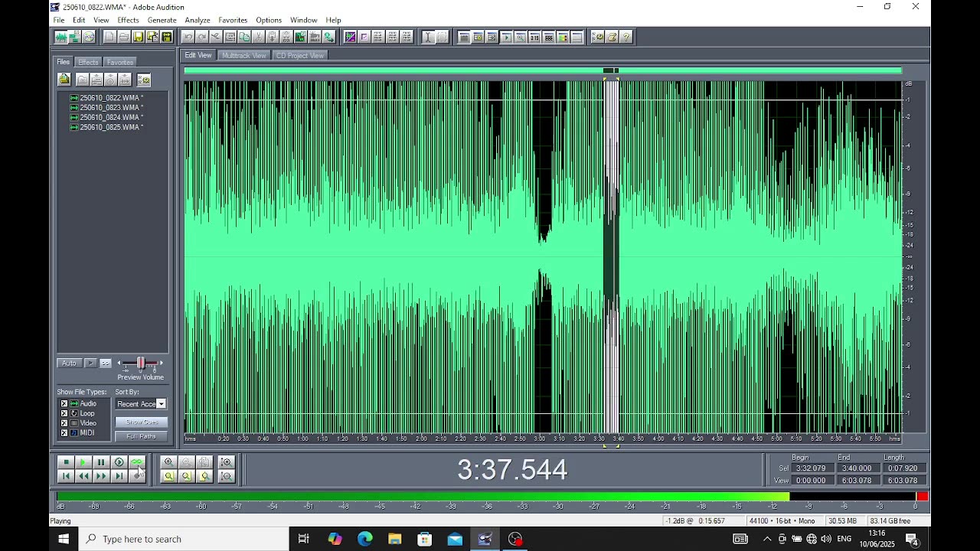The image size is (980, 551).
Task: Click the selection Begin time field
Action: 811,468
